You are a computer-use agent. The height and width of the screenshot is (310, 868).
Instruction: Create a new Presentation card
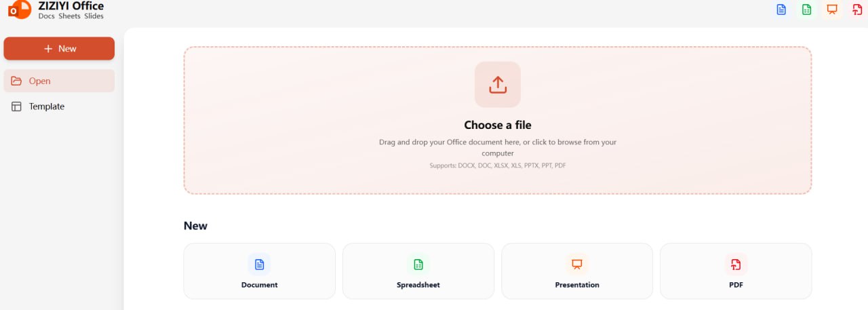pos(577,271)
